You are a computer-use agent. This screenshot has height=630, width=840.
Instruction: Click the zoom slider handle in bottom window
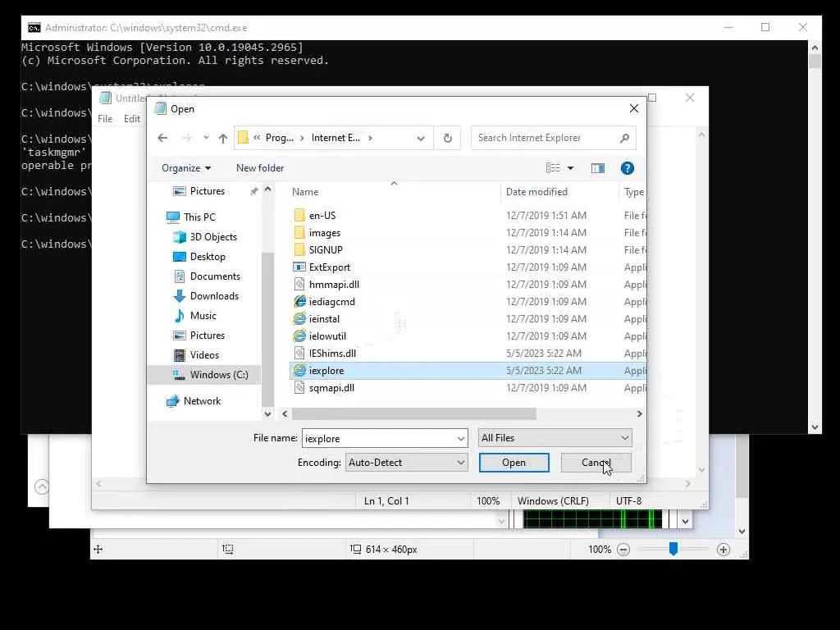click(673, 549)
